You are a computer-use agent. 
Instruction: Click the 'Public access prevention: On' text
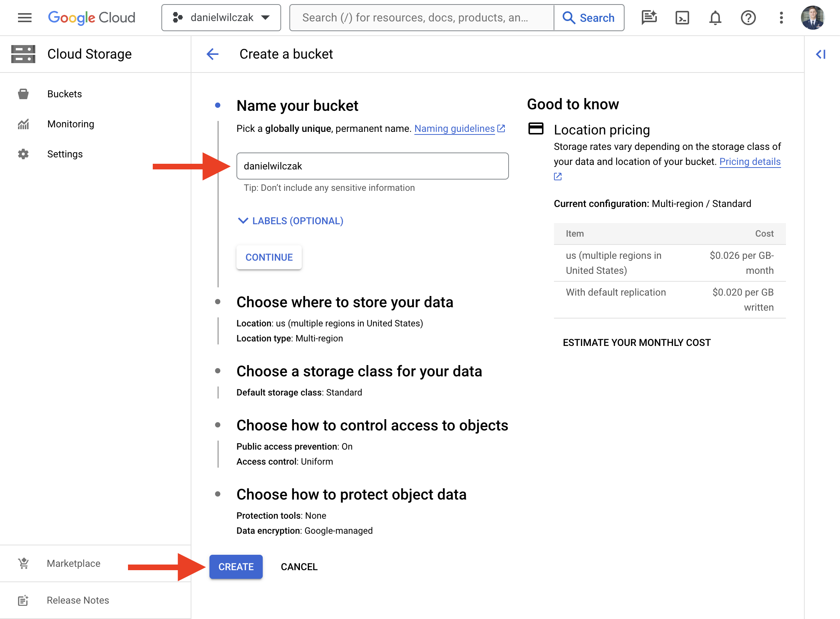pos(295,447)
